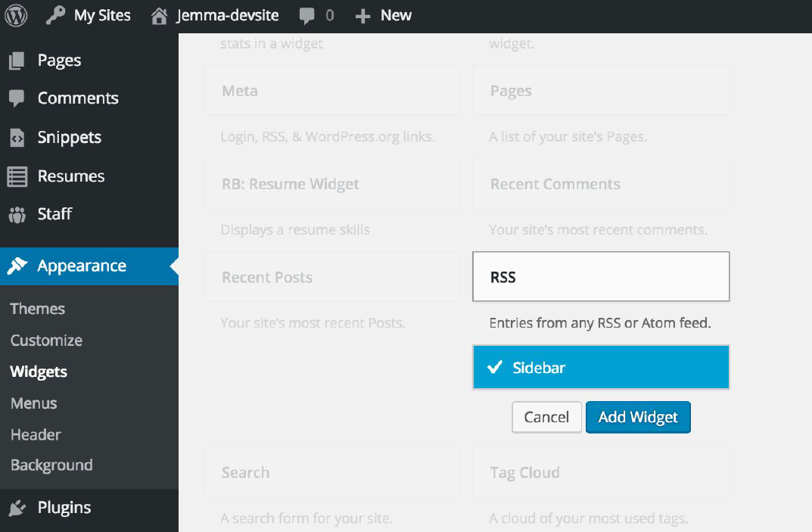Open the Menus submenu item
This screenshot has width=812, height=532.
click(x=34, y=403)
